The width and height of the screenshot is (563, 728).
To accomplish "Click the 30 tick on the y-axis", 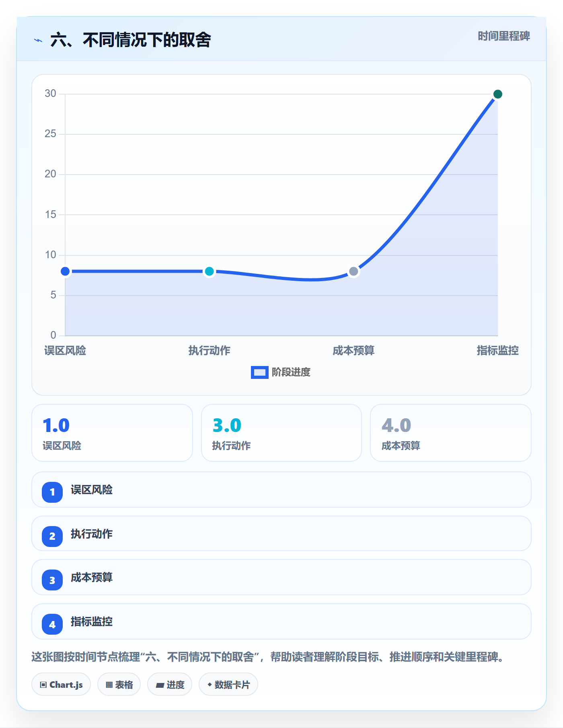I will tap(50, 94).
